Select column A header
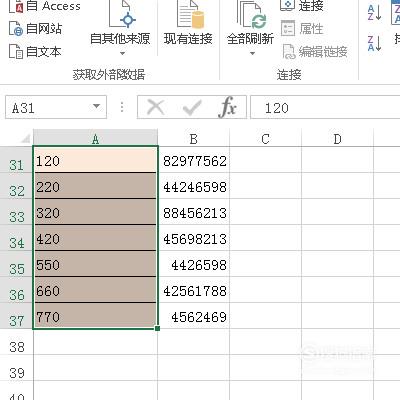The image size is (400, 400). click(95, 139)
